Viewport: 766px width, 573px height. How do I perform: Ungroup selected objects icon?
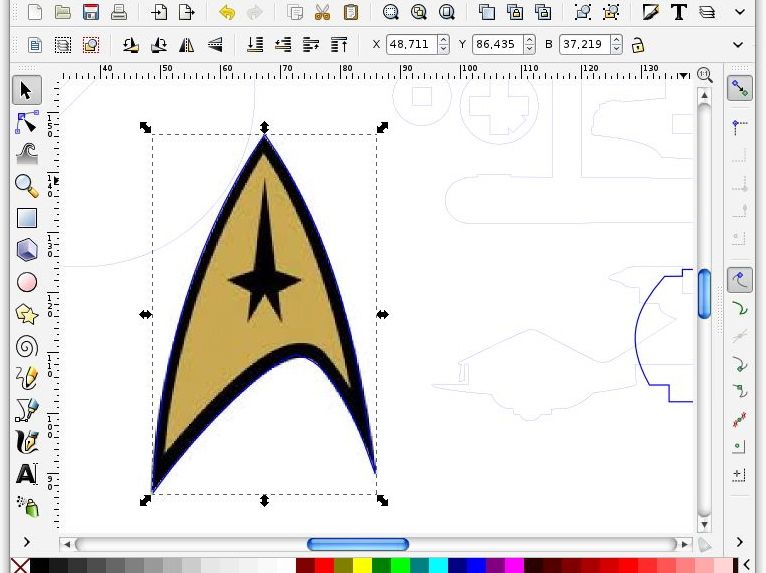[x=611, y=11]
